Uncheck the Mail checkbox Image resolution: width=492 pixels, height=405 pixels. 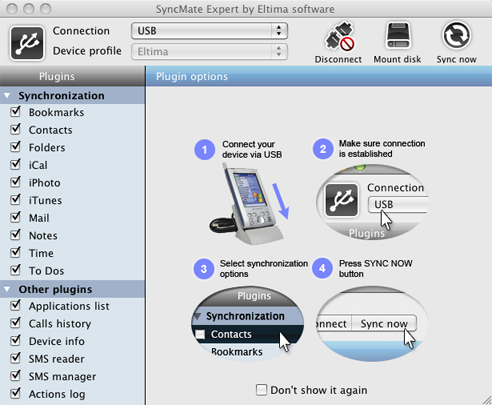click(x=15, y=217)
